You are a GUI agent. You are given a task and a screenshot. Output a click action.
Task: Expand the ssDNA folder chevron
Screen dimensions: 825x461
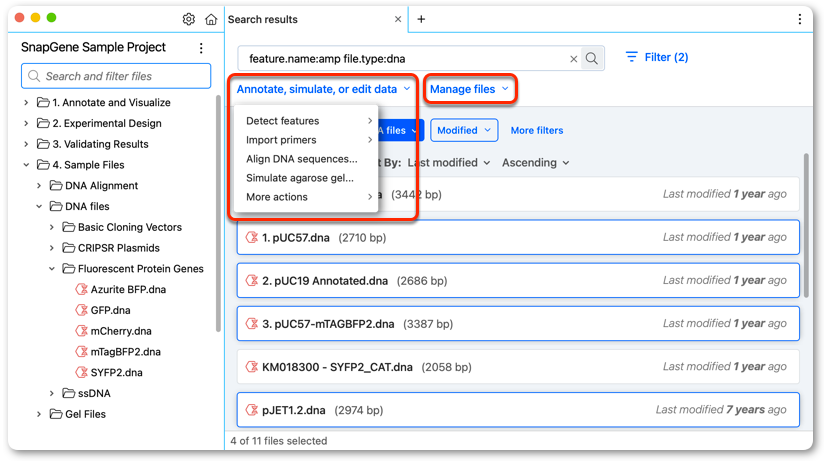click(x=52, y=393)
